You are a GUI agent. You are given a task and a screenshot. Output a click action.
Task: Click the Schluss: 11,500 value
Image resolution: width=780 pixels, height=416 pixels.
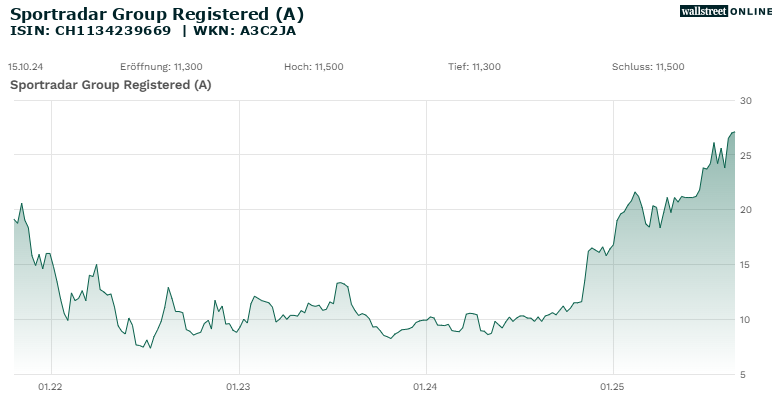pos(648,67)
